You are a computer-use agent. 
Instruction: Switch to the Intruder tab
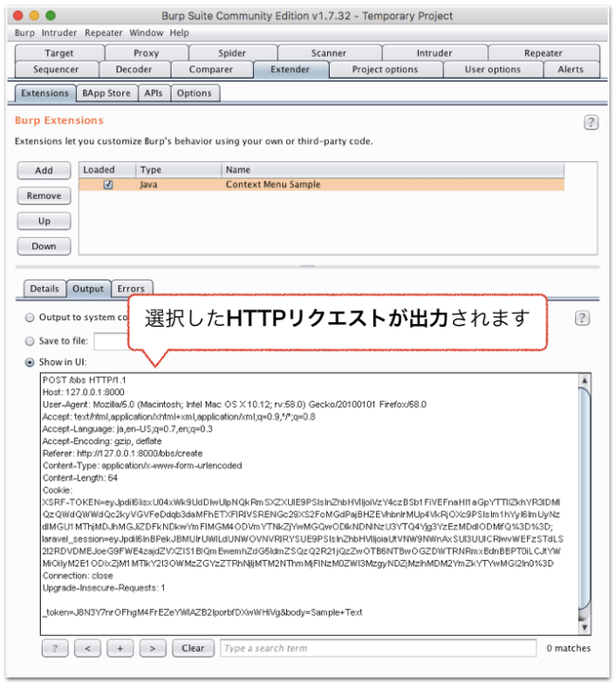point(434,53)
